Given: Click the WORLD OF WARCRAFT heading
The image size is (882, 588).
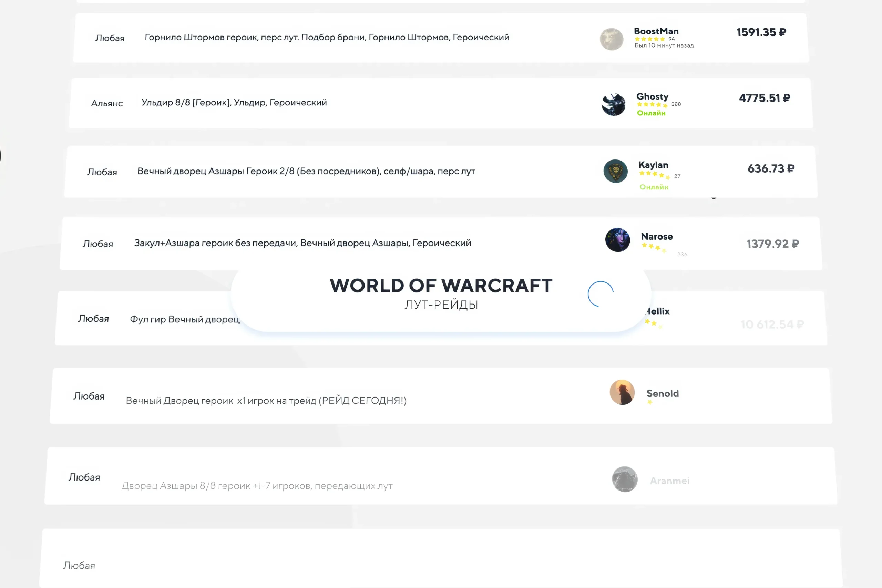Looking at the screenshot, I should pos(441,286).
